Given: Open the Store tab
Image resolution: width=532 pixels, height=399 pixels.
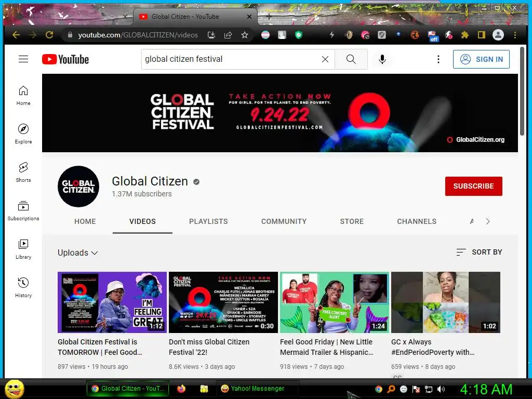Looking at the screenshot, I should tap(352, 221).
